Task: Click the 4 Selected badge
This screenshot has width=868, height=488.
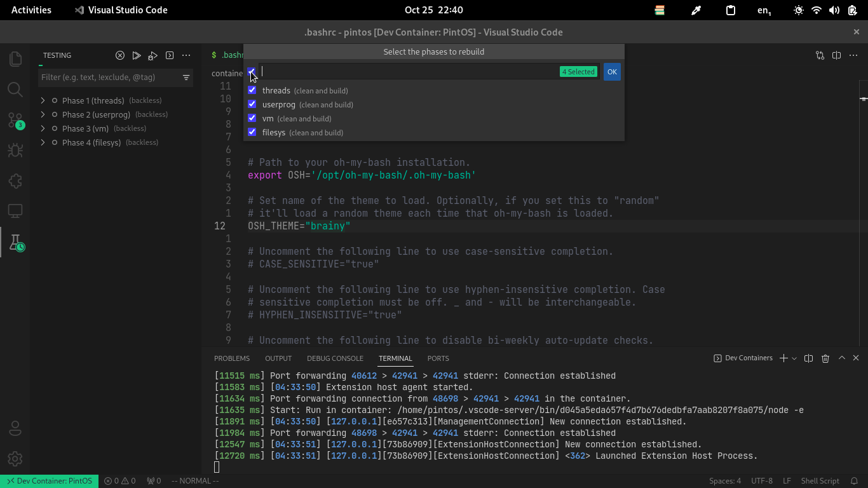Action: [578, 72]
